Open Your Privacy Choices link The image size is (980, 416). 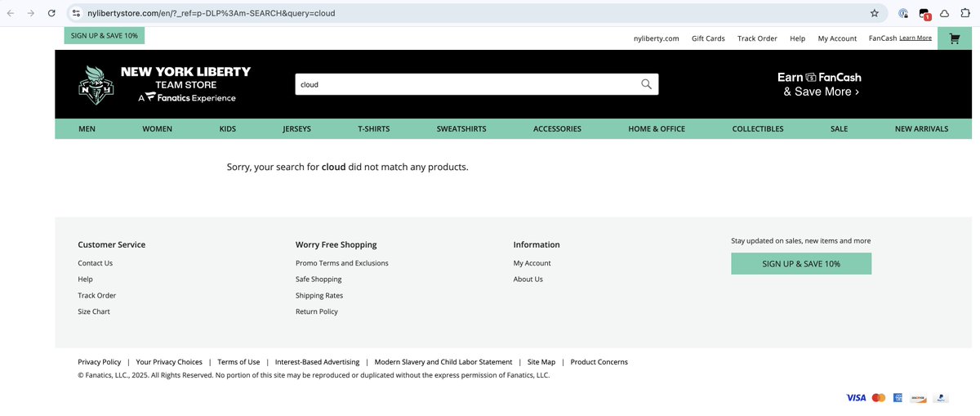[x=169, y=362]
